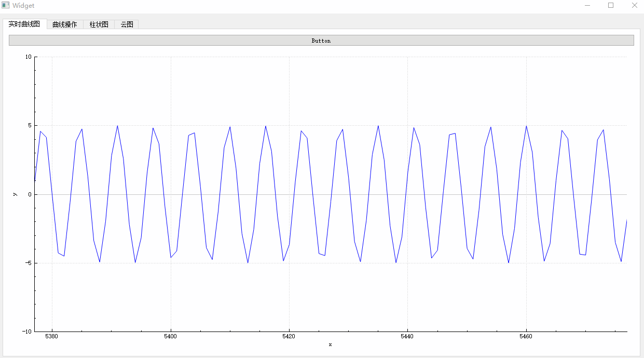Image resolution: width=644 pixels, height=358 pixels.
Task: Switch to the 实时曲线图 tab
Action: pyautogui.click(x=24, y=24)
